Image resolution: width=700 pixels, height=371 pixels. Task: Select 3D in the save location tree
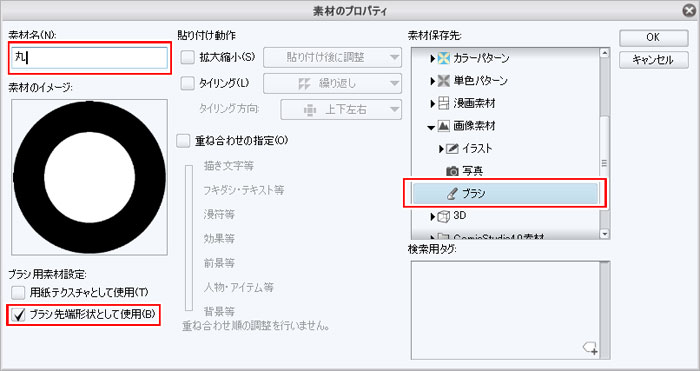459,216
